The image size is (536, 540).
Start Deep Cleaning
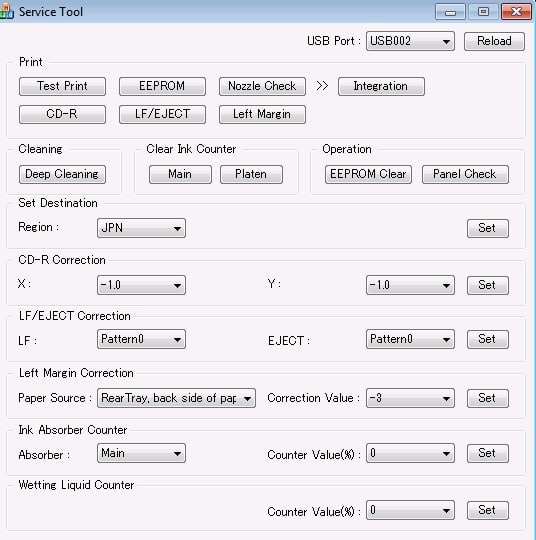coord(62,174)
